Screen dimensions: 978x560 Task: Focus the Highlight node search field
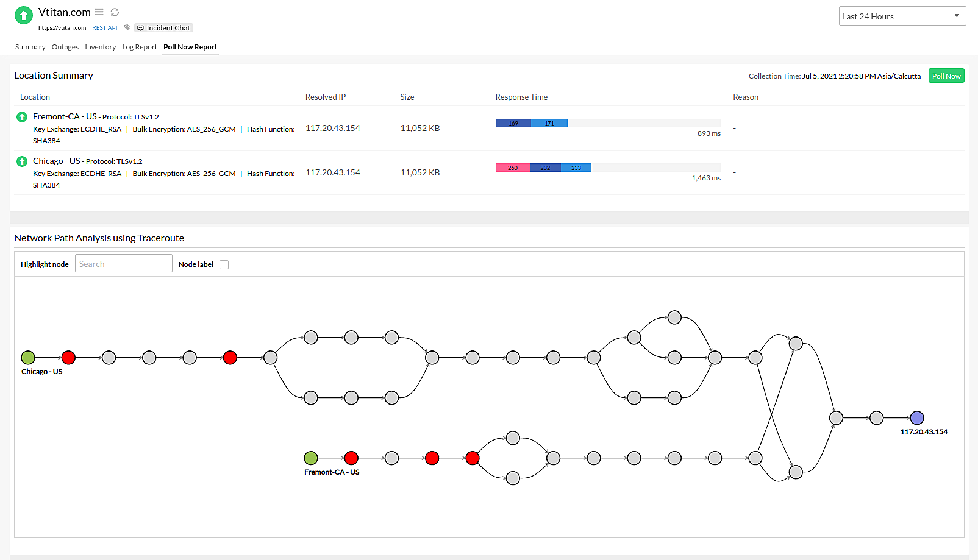click(x=124, y=264)
